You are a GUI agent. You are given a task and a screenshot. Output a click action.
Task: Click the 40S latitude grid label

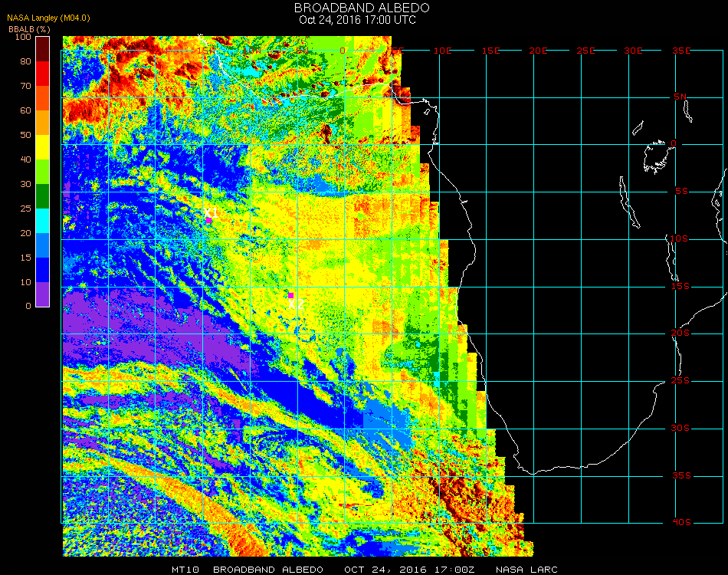[681, 523]
